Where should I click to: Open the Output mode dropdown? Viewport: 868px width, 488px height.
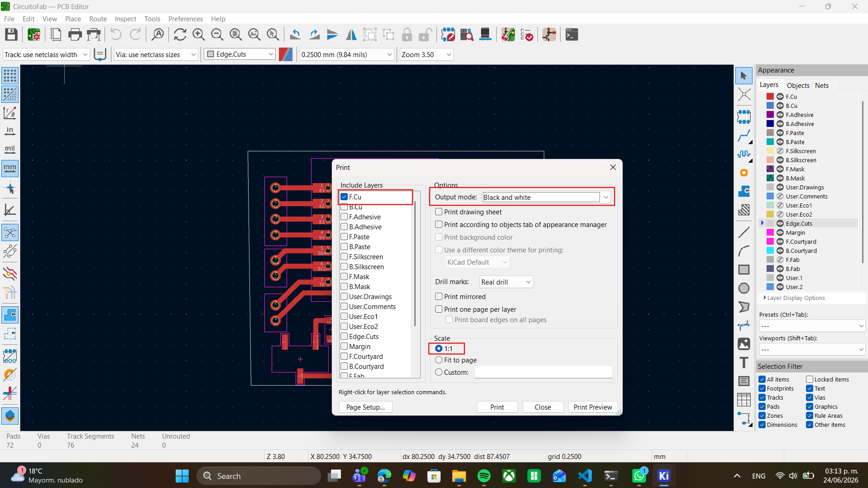pos(546,197)
